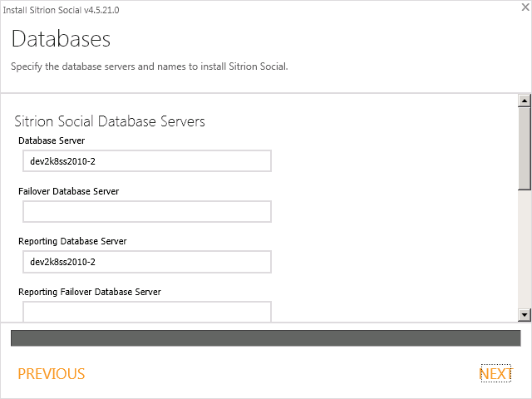This screenshot has width=532, height=399.
Task: Click the Reporting Failover Database Server field
Action: click(x=147, y=312)
